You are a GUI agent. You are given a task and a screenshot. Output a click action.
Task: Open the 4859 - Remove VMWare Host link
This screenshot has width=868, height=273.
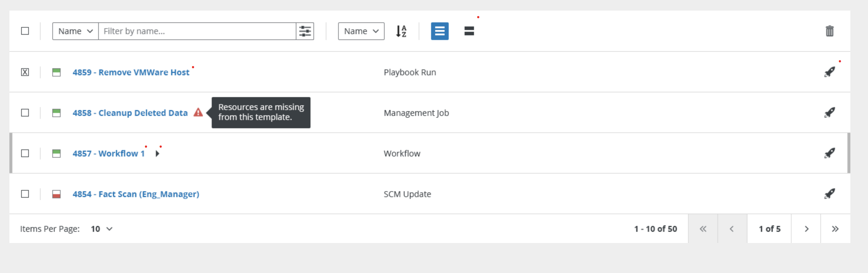click(131, 72)
